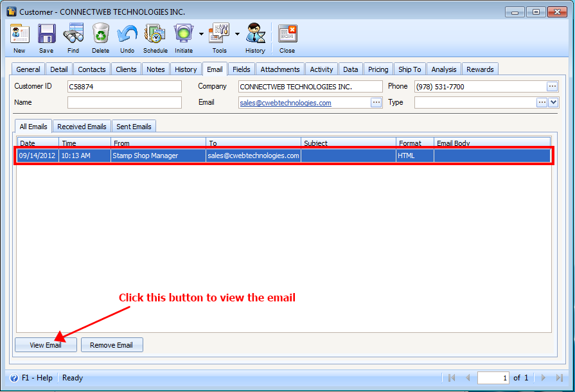Switch to the Activity tab

click(x=322, y=69)
